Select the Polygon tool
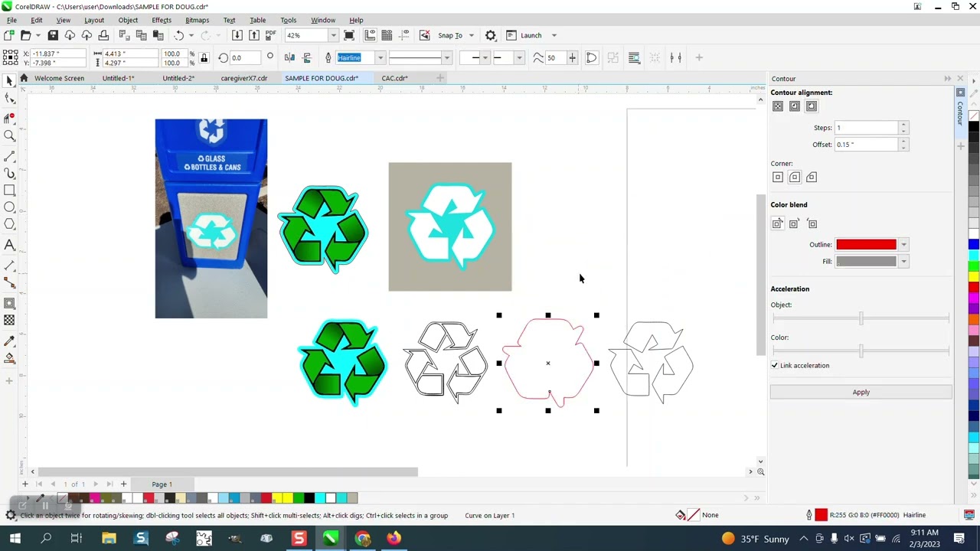This screenshot has height=551, width=980. (9, 224)
